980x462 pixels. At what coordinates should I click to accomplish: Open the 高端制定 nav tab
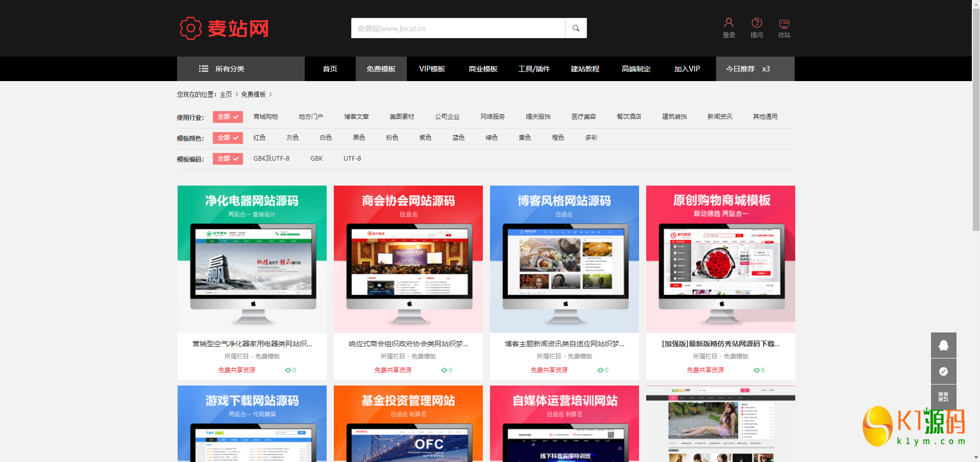point(636,69)
